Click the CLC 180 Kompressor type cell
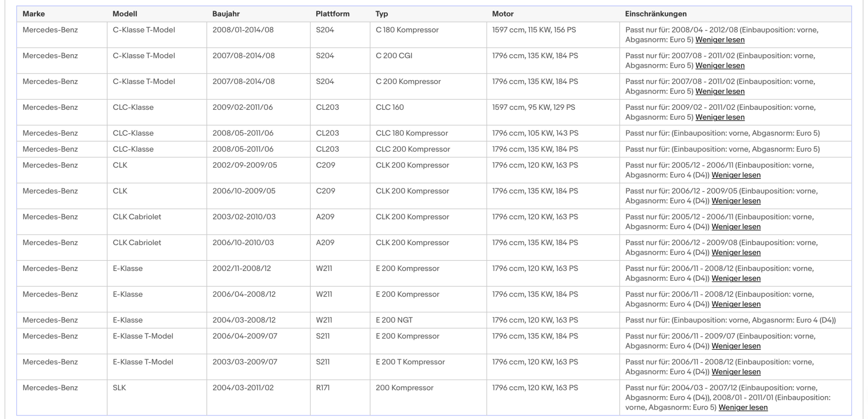Image resolution: width=868 pixels, height=419 pixels. coord(428,133)
